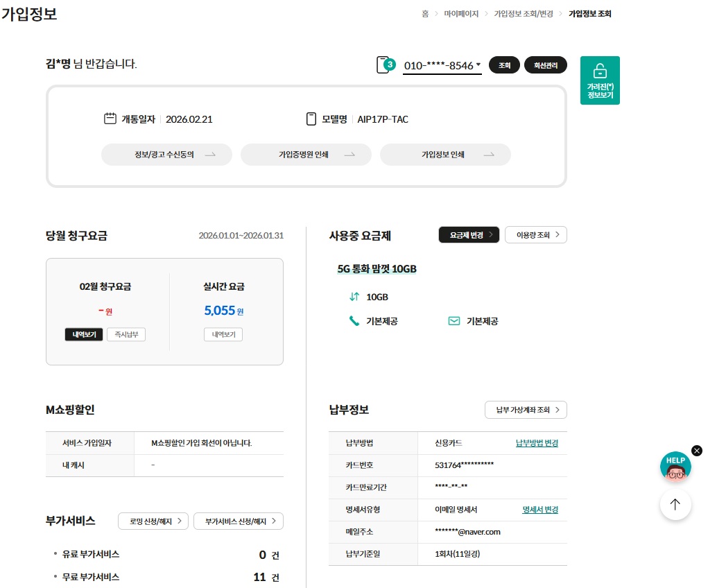717x588 pixels.
Task: Click the scroll-to-top arrow button
Action: pyautogui.click(x=675, y=505)
